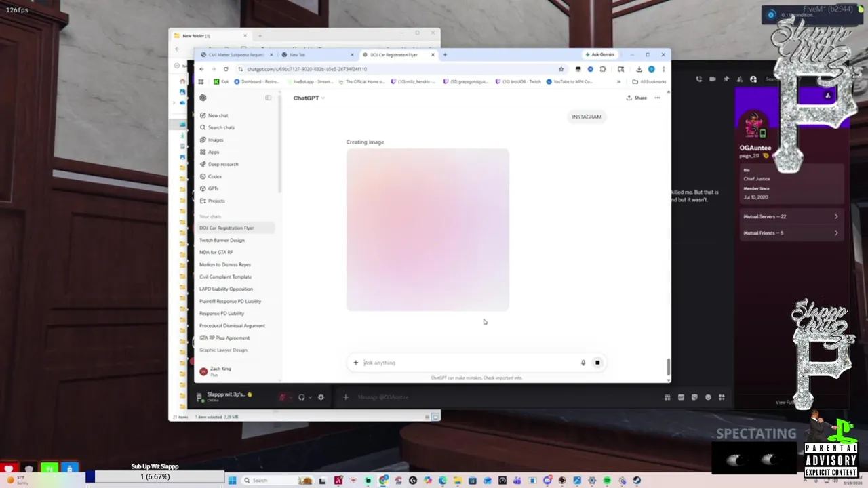The width and height of the screenshot is (868, 488).
Task: Open the Chrome extensions puzzle icon
Action: [x=602, y=69]
